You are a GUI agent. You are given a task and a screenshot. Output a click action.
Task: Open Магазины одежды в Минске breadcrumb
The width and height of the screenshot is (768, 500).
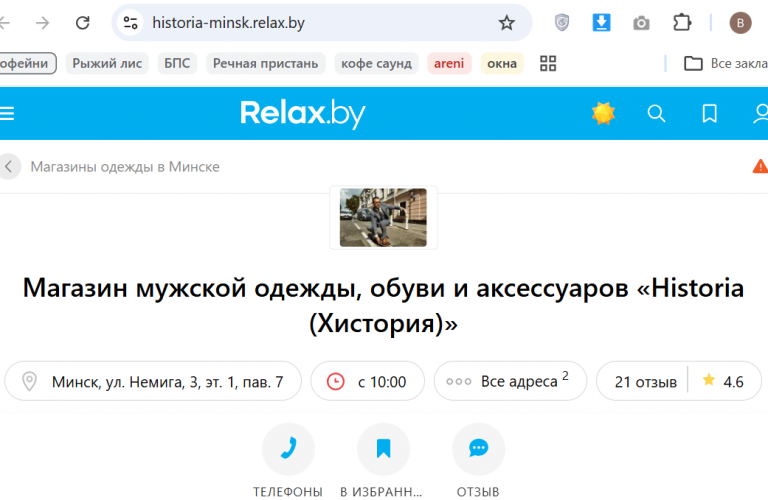coord(125,167)
